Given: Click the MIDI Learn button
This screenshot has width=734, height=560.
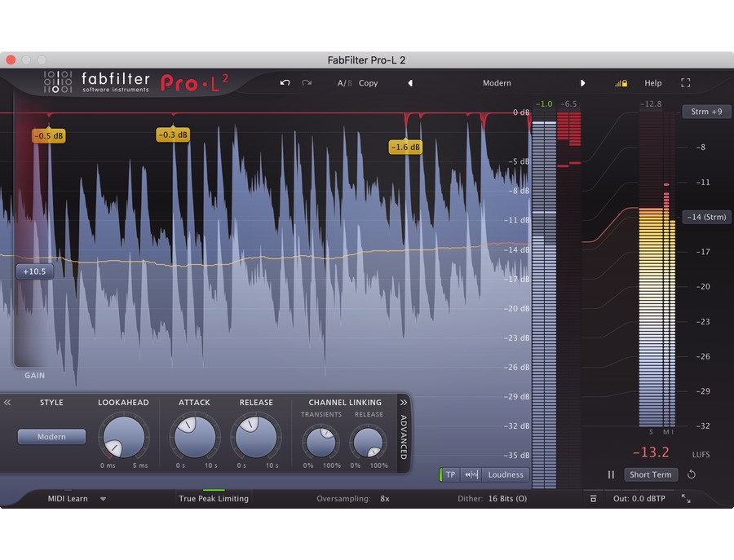Looking at the screenshot, I should coord(68,499).
